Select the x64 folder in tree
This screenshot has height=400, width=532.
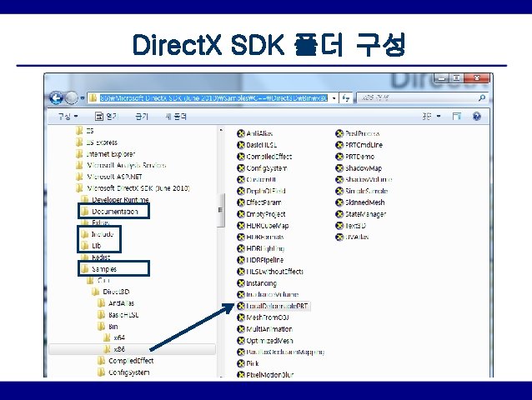click(113, 337)
